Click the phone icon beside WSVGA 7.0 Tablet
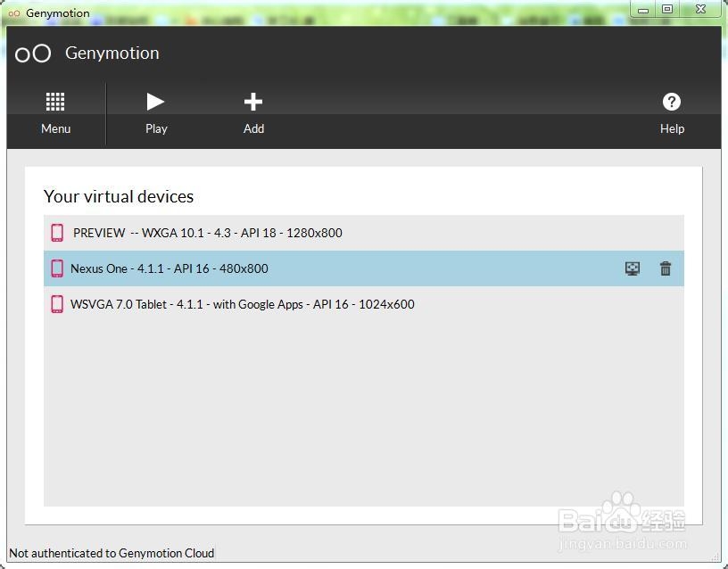728x569 pixels. pyautogui.click(x=57, y=304)
